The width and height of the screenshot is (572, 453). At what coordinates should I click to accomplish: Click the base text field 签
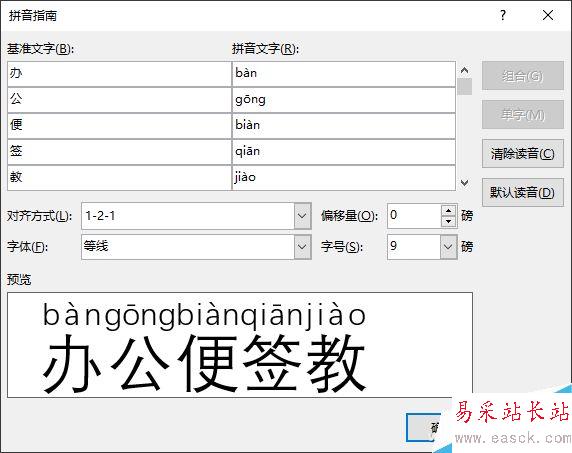[x=119, y=152]
